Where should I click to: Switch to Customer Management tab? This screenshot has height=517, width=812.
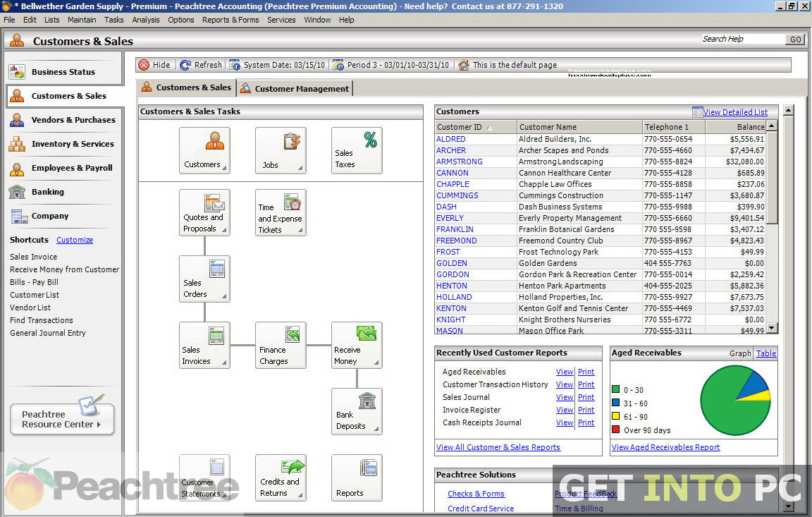pos(295,89)
